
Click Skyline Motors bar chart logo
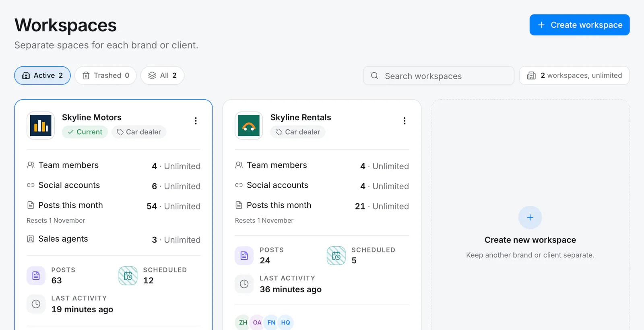point(41,125)
